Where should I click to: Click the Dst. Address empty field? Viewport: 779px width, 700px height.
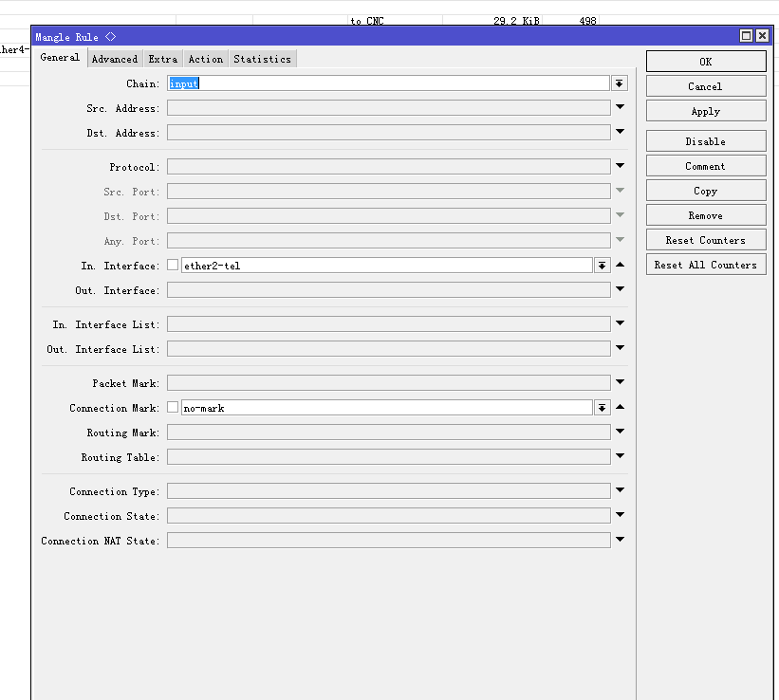[388, 133]
